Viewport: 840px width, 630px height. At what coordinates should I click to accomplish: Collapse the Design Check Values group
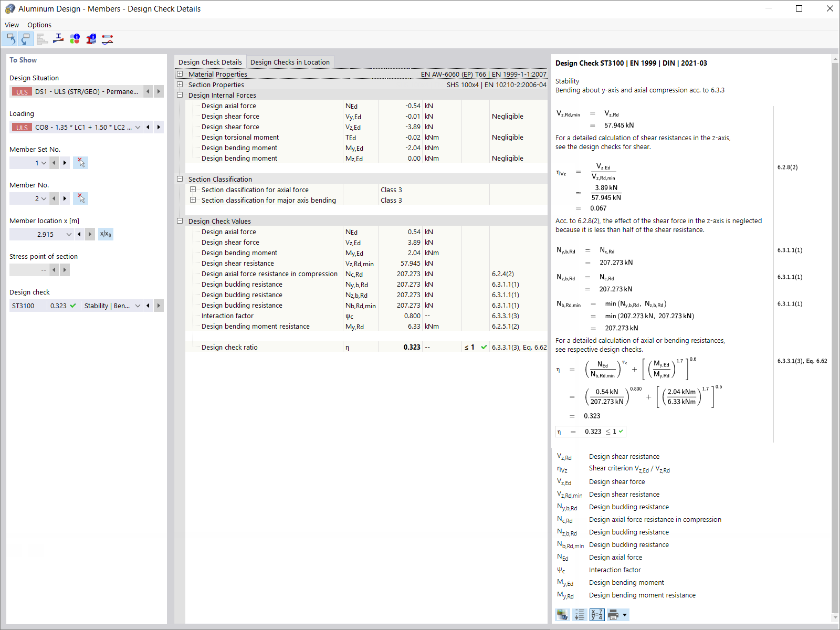tap(180, 221)
